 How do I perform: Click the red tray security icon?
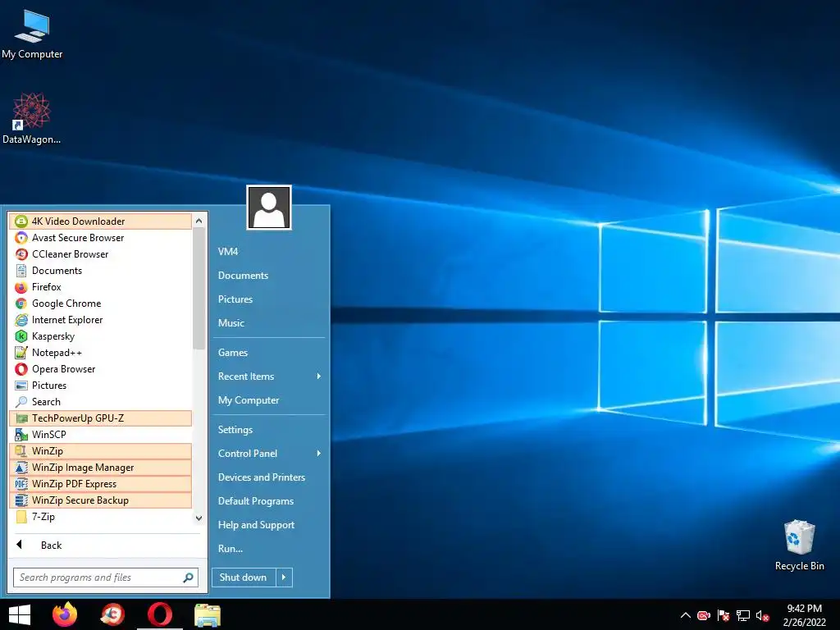(704, 615)
